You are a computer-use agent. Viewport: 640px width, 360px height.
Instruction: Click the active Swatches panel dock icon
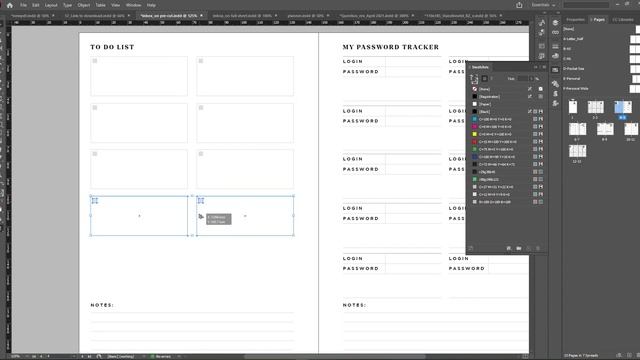click(x=555, y=70)
